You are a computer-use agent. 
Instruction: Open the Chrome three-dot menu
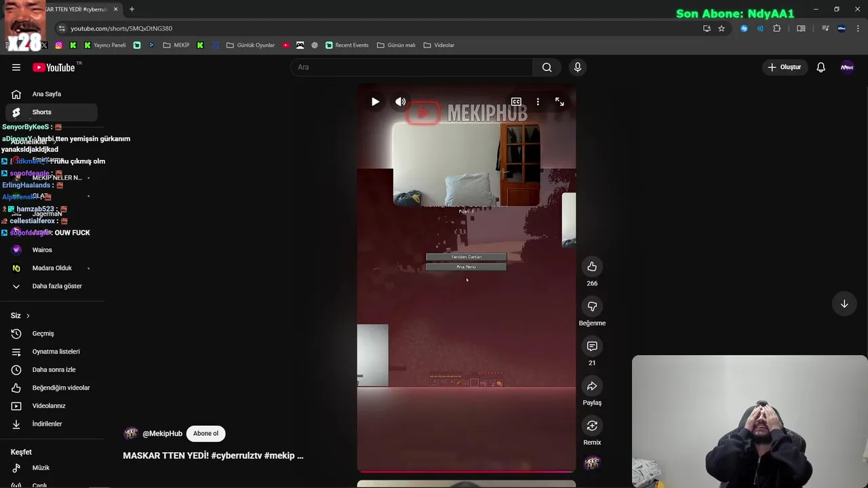pos(859,28)
